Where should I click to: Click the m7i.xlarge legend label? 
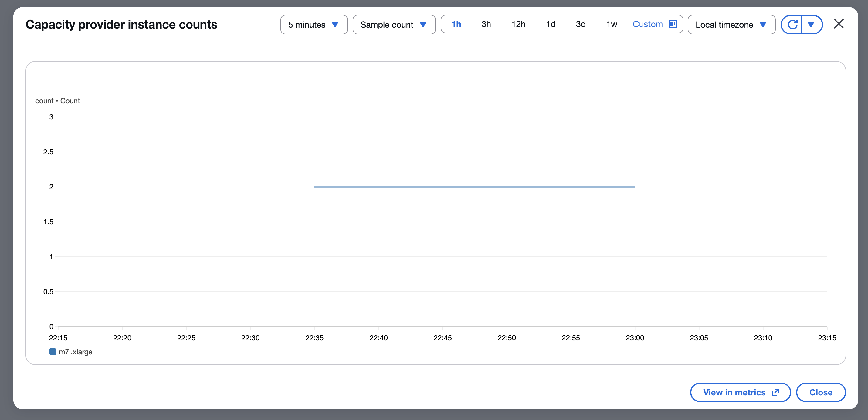[76, 352]
